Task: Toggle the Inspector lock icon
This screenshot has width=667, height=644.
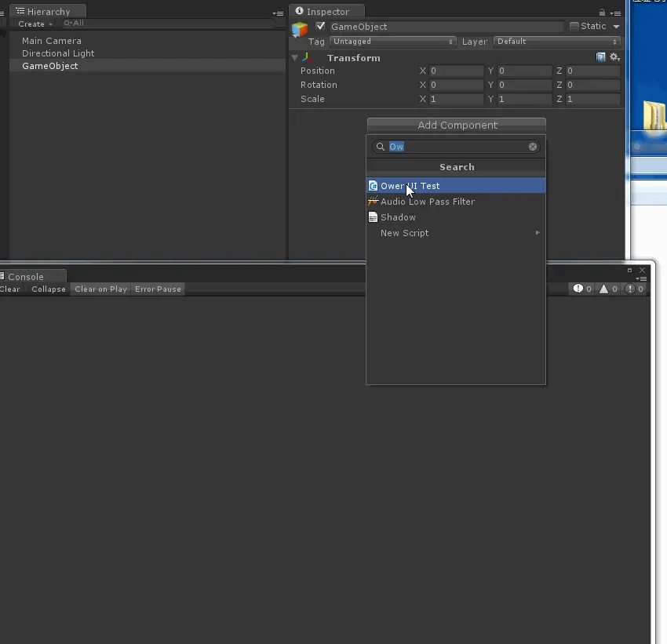Action: pyautogui.click(x=602, y=13)
